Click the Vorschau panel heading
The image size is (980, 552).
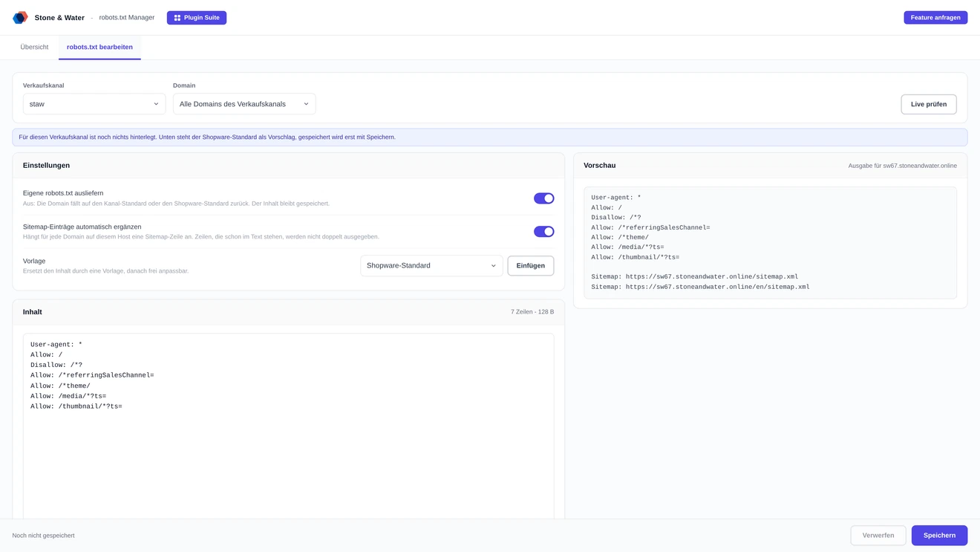(x=599, y=166)
